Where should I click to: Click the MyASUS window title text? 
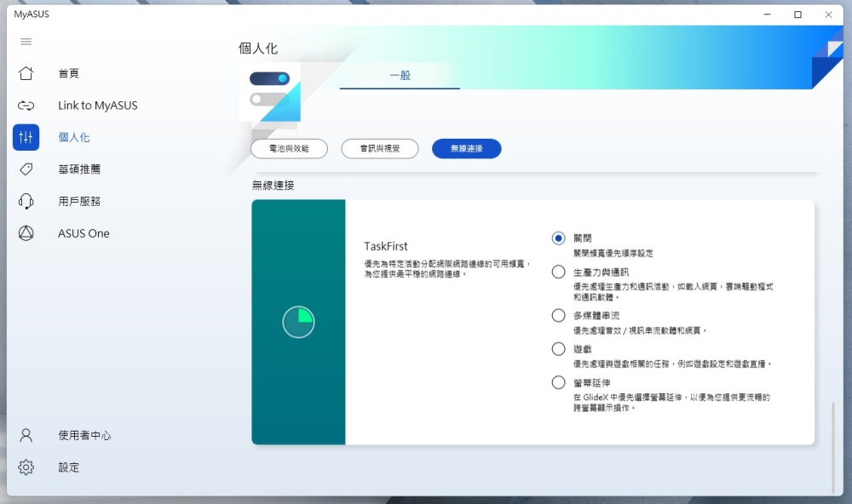(x=32, y=14)
